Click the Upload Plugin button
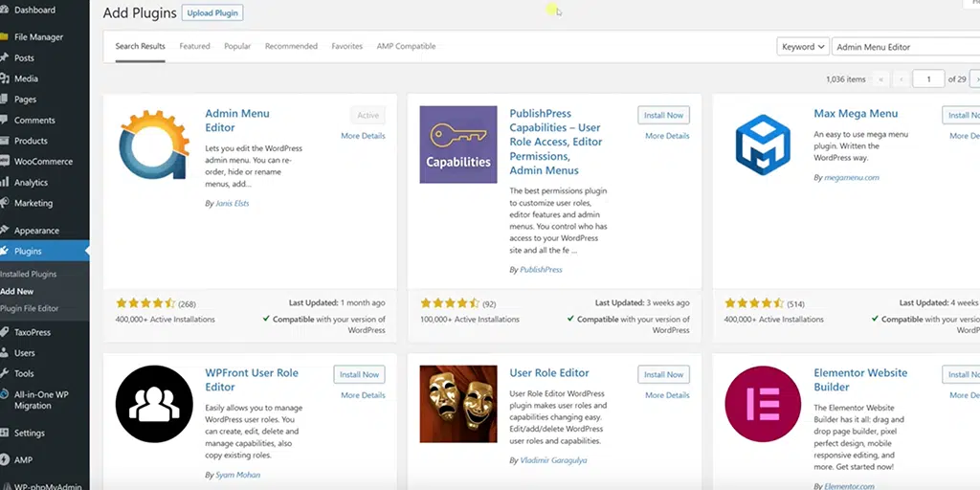This screenshot has width=980, height=490. tap(212, 13)
